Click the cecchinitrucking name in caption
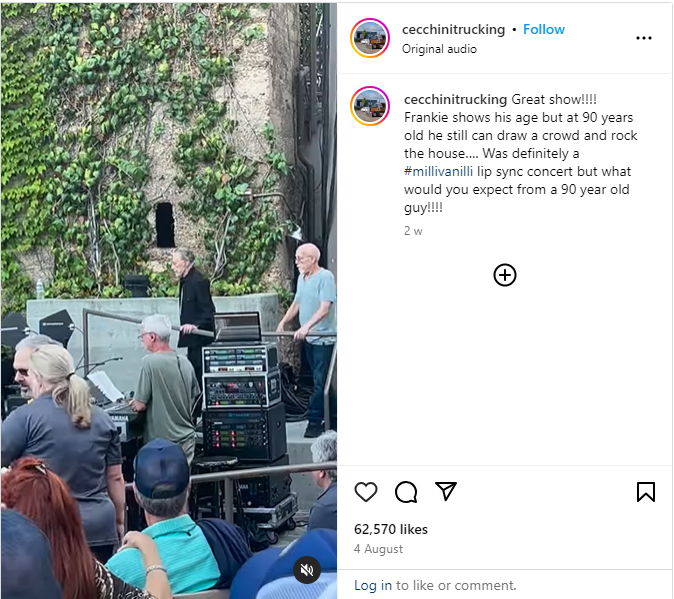The image size is (674, 599). pyautogui.click(x=456, y=99)
